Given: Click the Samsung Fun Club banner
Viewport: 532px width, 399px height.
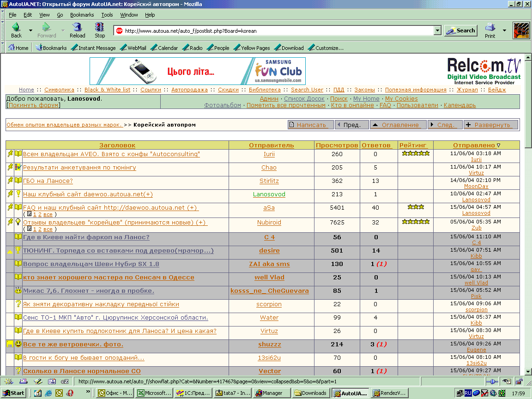Looking at the screenshot, I should [198, 71].
